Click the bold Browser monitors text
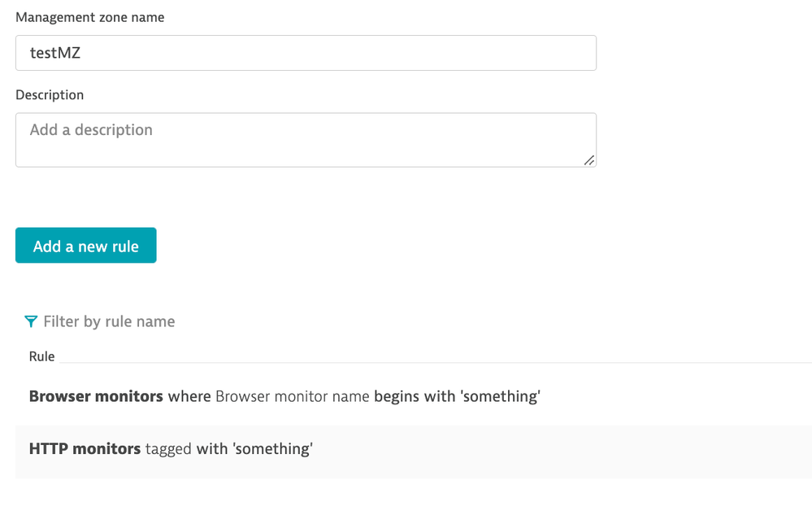Screen dimensions: 812x515 96,397
